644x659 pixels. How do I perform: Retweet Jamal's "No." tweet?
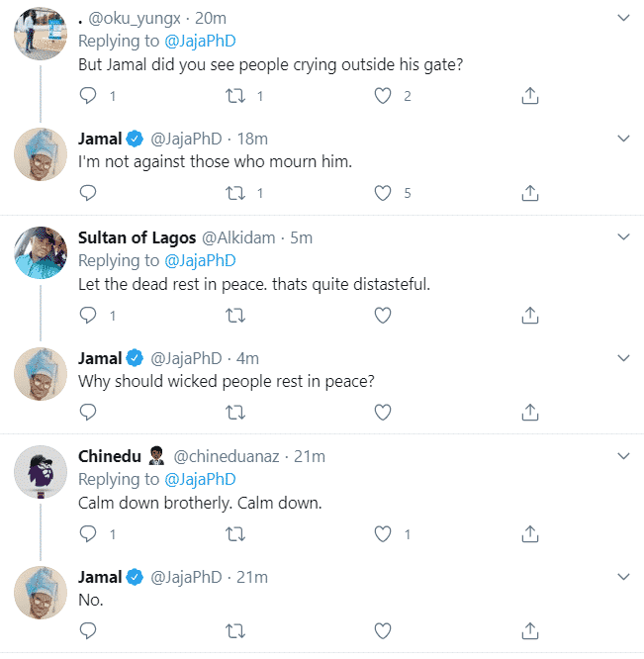tap(236, 631)
